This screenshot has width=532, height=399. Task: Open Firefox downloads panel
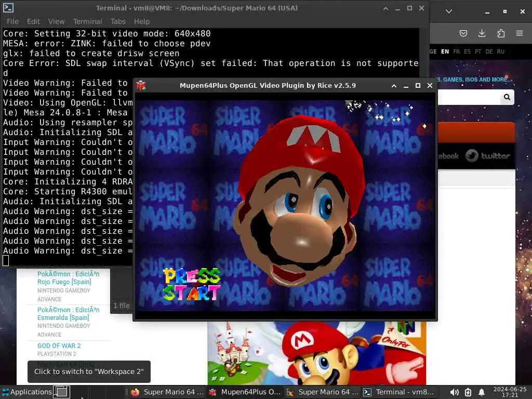pos(482,33)
